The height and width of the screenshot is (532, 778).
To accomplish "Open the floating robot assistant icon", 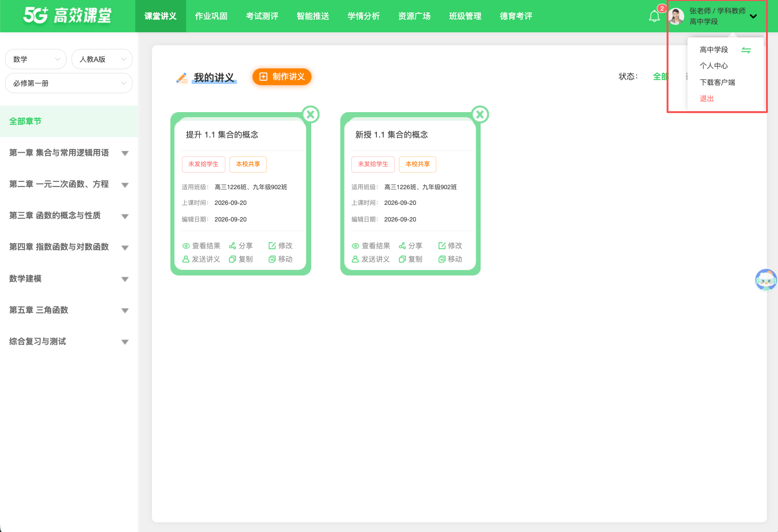I will point(766,280).
